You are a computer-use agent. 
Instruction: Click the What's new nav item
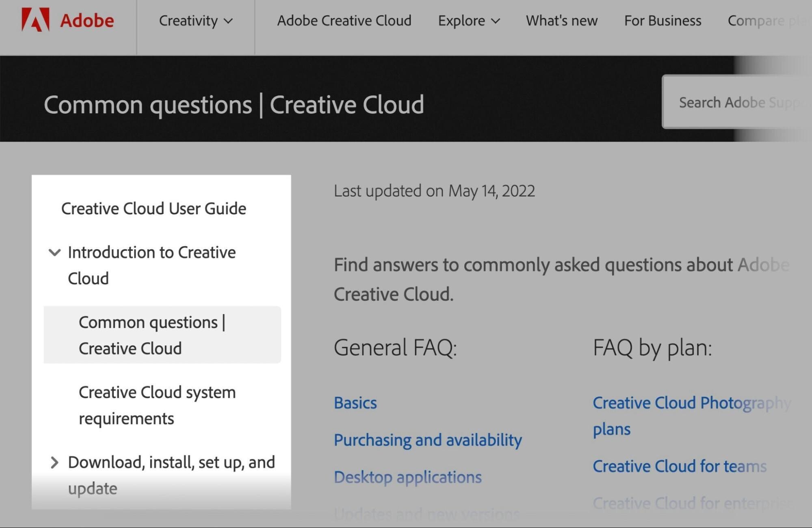(x=562, y=21)
